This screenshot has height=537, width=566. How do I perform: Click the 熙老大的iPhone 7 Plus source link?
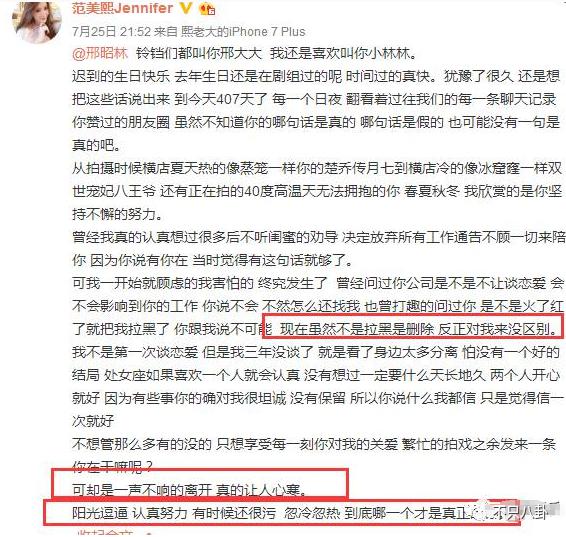pyautogui.click(x=243, y=31)
